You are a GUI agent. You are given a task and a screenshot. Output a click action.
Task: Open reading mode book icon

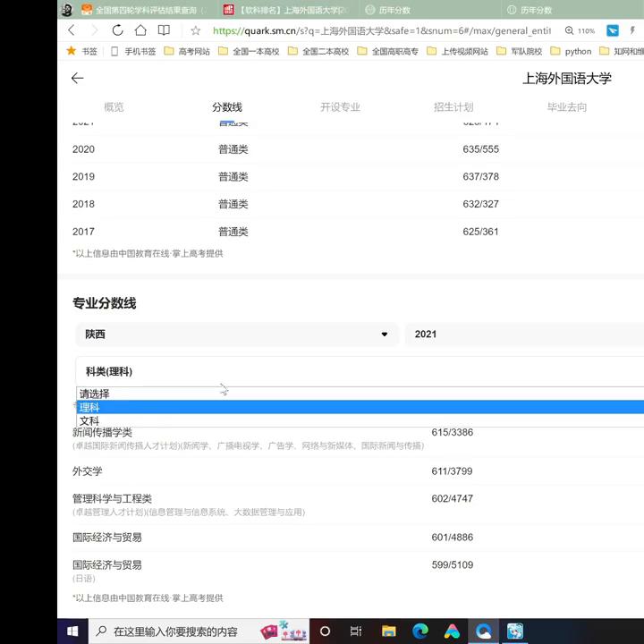click(x=164, y=30)
